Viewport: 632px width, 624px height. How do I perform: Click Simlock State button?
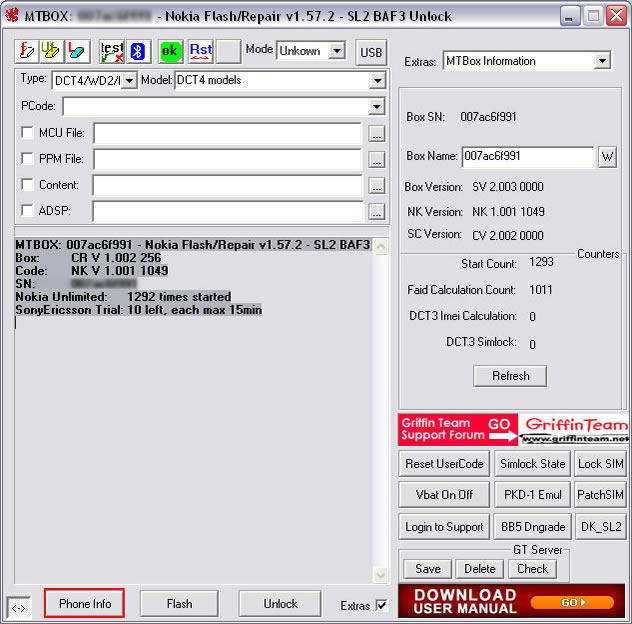(x=532, y=464)
